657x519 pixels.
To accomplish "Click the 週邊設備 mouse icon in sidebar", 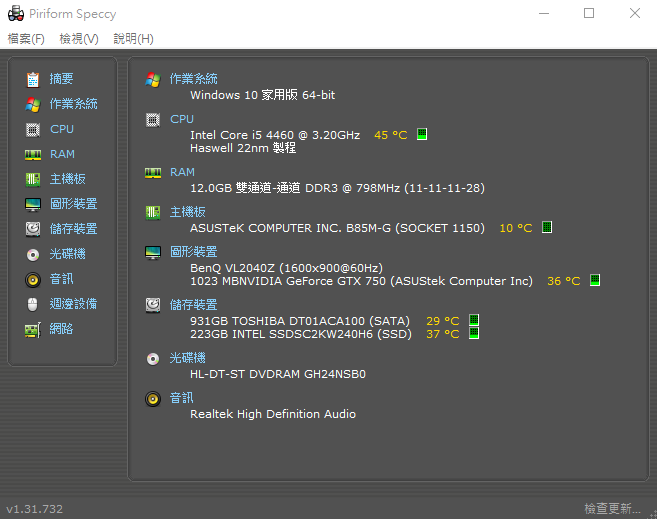I will (x=33, y=305).
